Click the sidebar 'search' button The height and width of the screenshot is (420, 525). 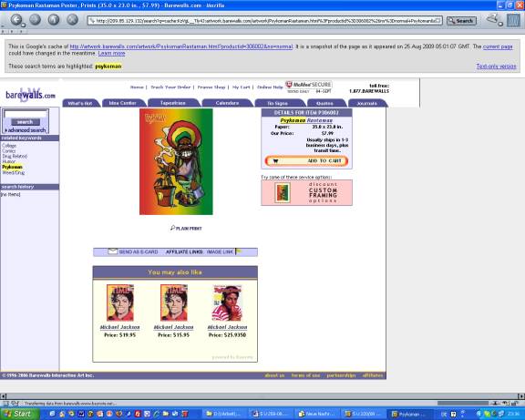pyautogui.click(x=26, y=122)
